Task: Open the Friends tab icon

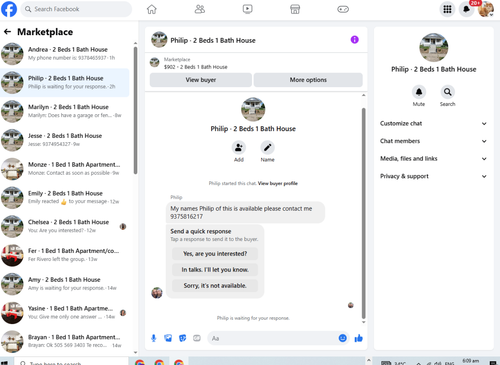Action: (200, 9)
